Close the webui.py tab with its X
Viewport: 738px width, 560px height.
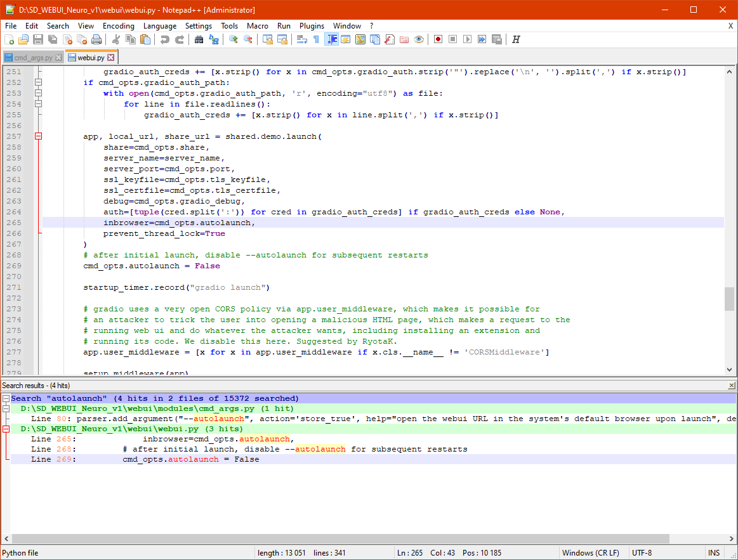[x=110, y=58]
